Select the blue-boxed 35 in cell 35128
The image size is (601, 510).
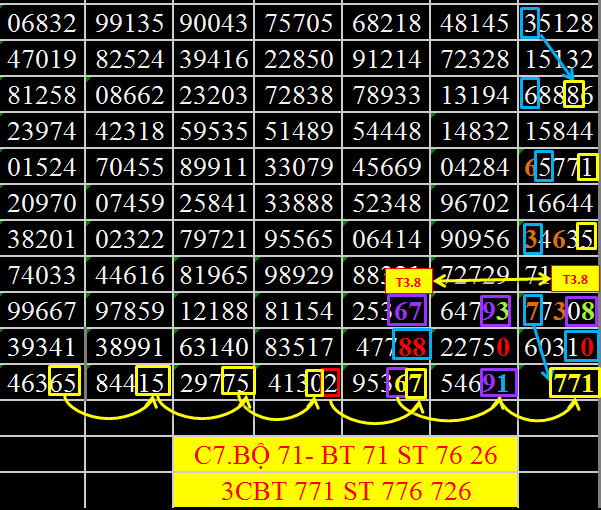tap(531, 22)
